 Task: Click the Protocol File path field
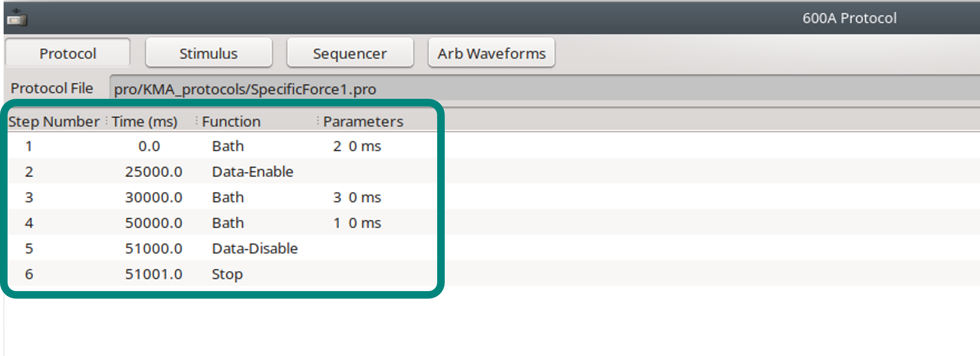[x=533, y=89]
